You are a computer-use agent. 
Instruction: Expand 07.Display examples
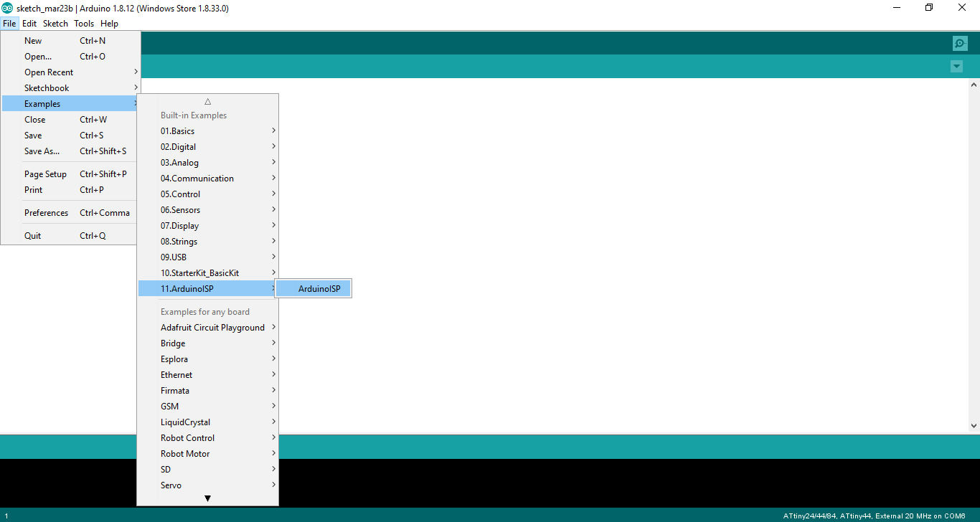[x=208, y=226]
